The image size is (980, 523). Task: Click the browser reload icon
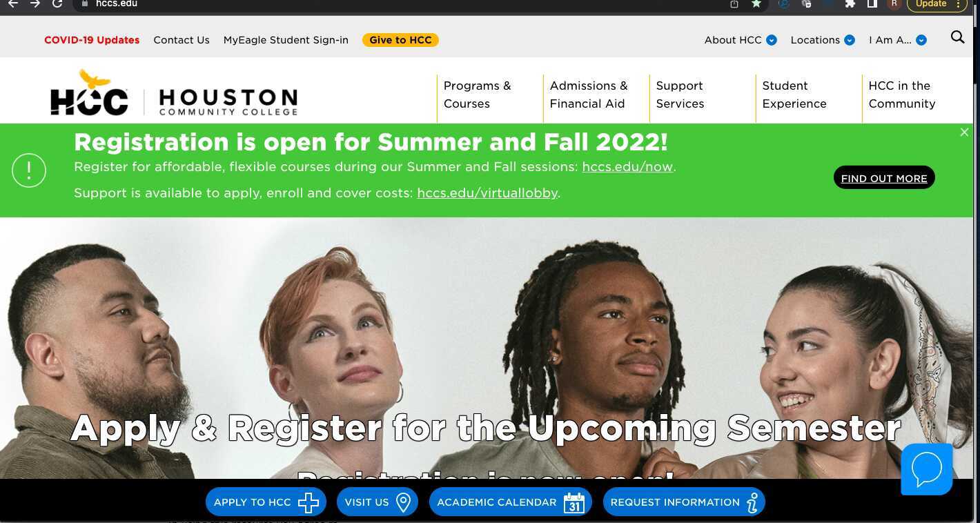57,4
